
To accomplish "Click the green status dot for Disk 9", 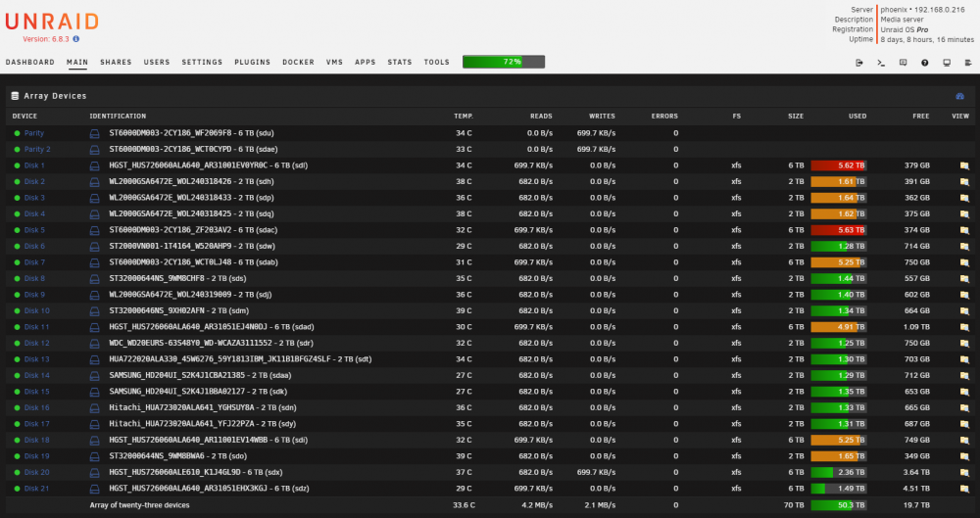I will (18, 295).
